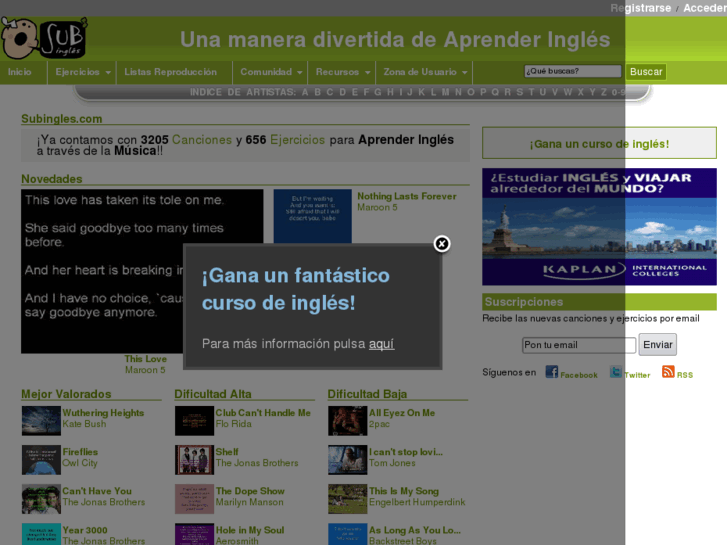Open Fireflies song thumbnail
This screenshot has height=545, width=727.
click(41, 460)
